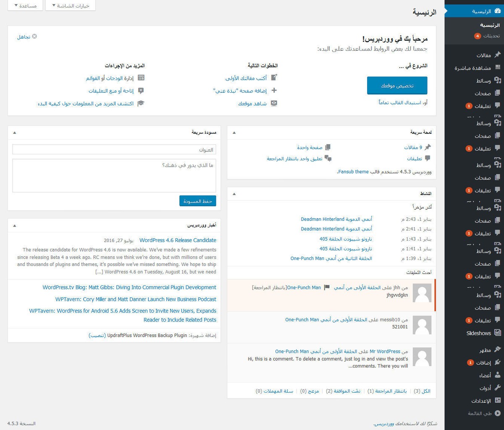Image resolution: width=504 pixels, height=430 pixels.
Task: Click the pin icon beside 9 مقالات
Action: pyautogui.click(x=428, y=147)
